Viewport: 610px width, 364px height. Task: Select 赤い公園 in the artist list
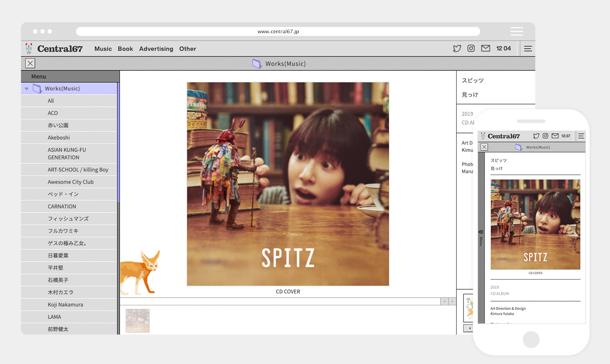[x=69, y=126]
